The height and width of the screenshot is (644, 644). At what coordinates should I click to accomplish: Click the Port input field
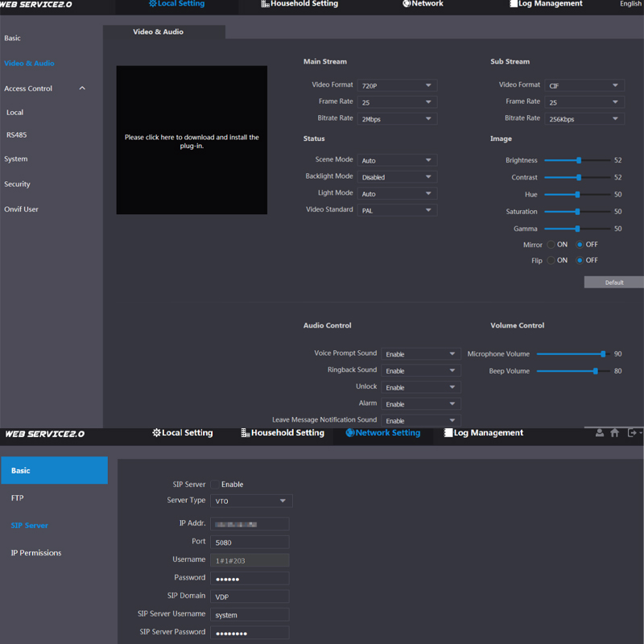point(250,542)
